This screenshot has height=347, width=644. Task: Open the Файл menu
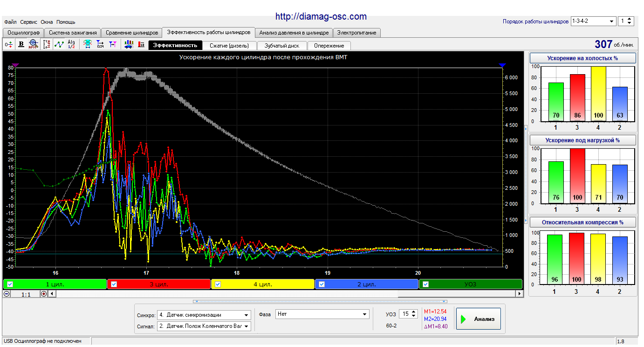10,22
